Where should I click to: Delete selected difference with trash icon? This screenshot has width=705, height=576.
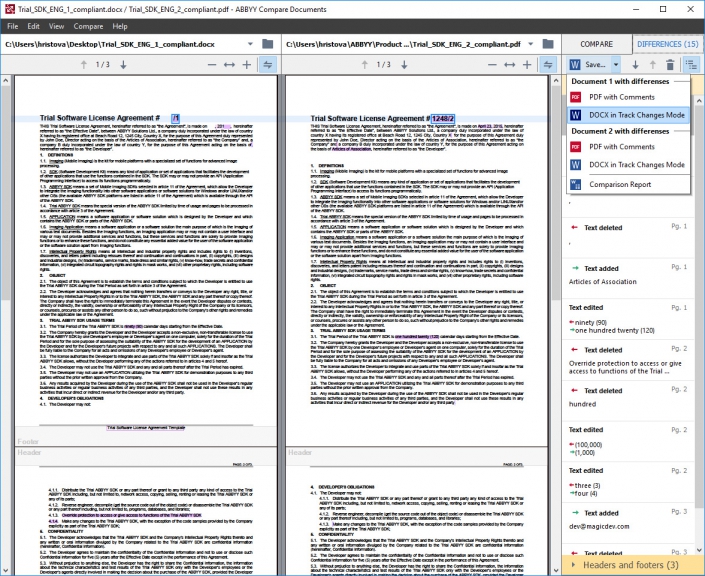670,65
